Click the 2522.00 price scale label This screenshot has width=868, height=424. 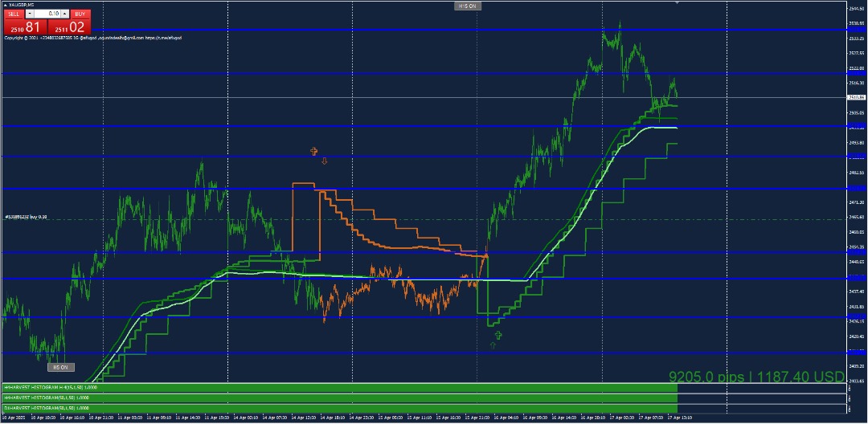pyautogui.click(x=857, y=68)
